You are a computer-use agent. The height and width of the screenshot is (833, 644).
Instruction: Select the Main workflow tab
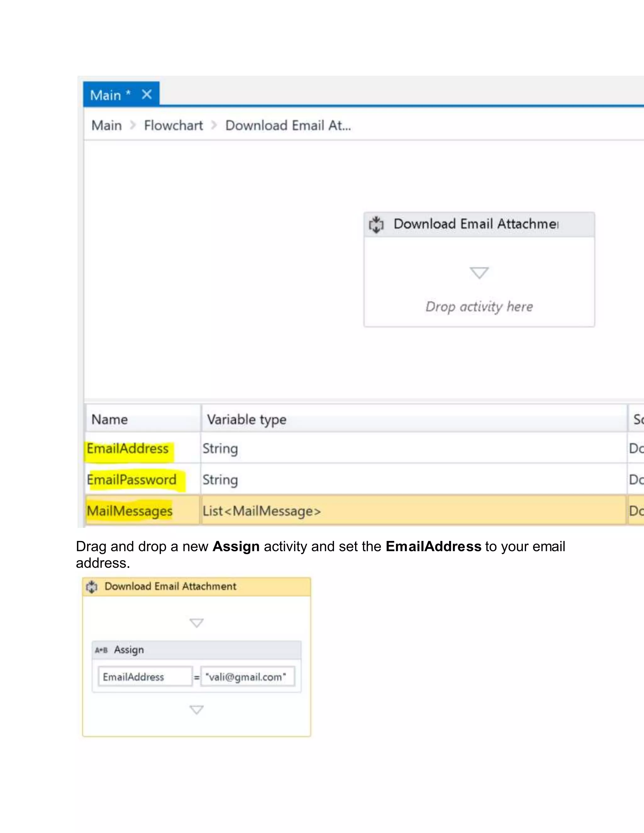106,95
